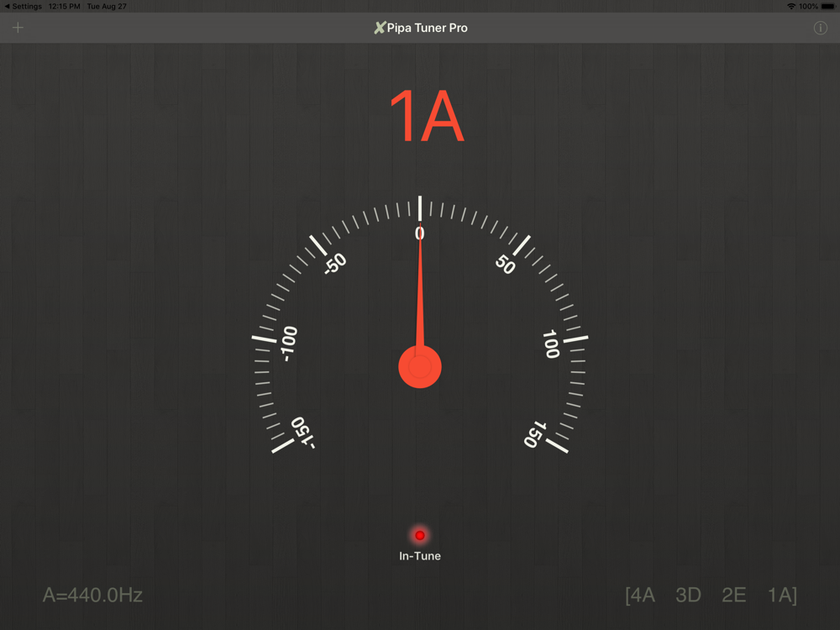This screenshot has width=840, height=630.
Task: Click the tuning fork icon beside the app title
Action: [x=380, y=28]
